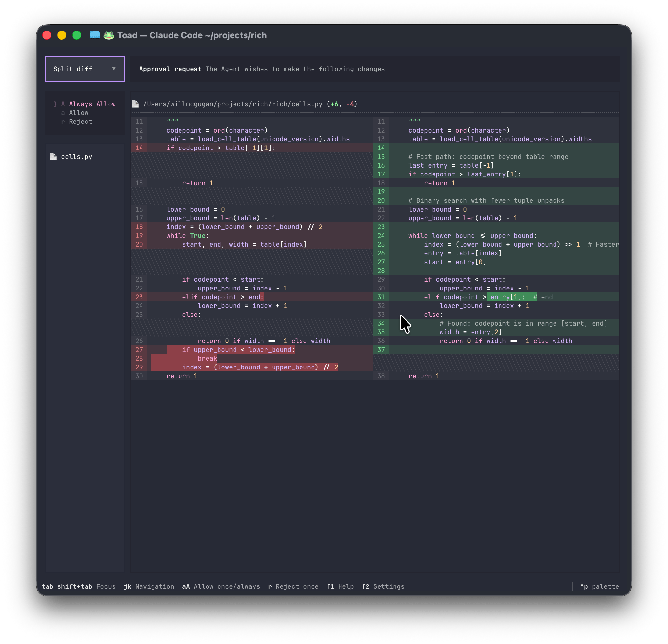Click the folder icon in the title bar
Image resolution: width=668 pixels, height=644 pixels.
pyautogui.click(x=94, y=35)
